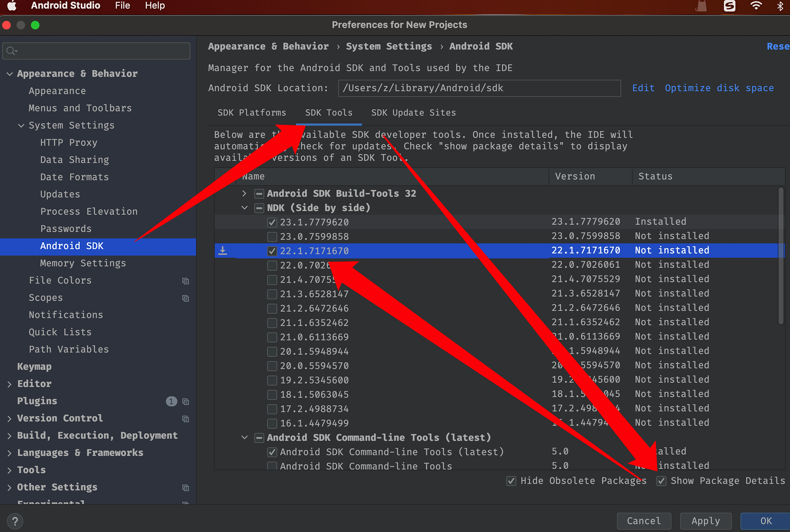Expand Build, Execution, Deployment section
This screenshot has width=790, height=532.
(10, 436)
